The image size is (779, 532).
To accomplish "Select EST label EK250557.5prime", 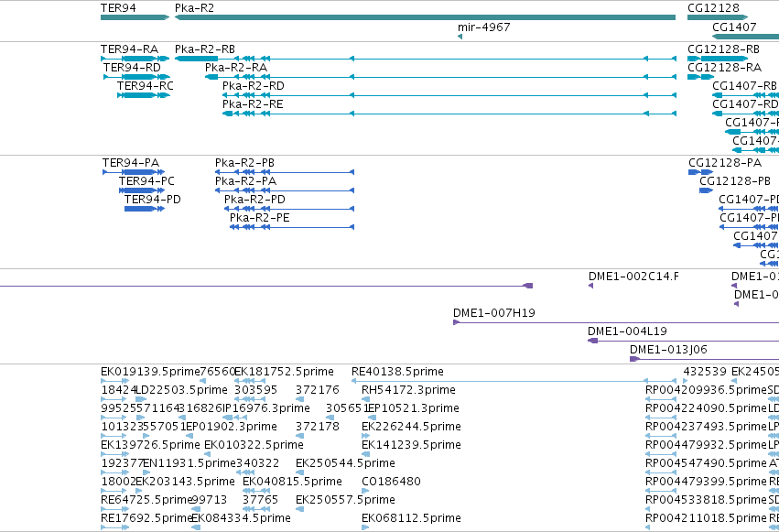I will [x=345, y=501].
